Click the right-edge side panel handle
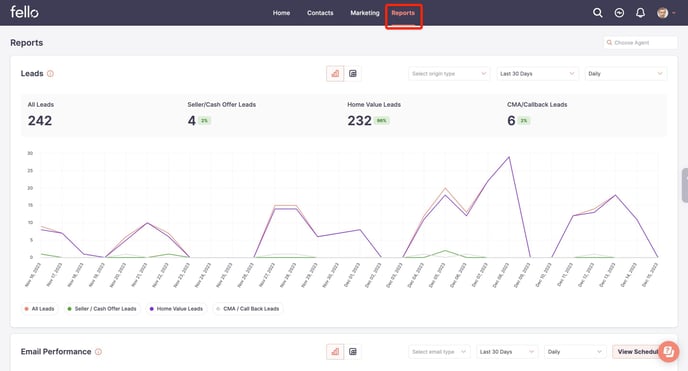 click(x=685, y=185)
